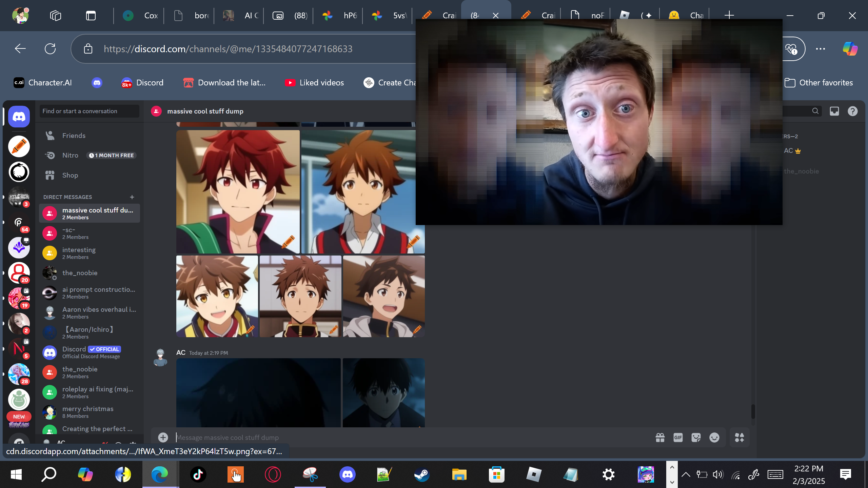Open Liked videos bookmark

(314, 83)
